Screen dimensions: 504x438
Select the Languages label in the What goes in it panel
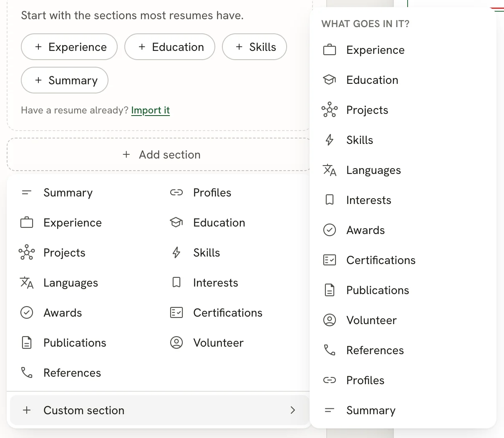click(x=373, y=170)
